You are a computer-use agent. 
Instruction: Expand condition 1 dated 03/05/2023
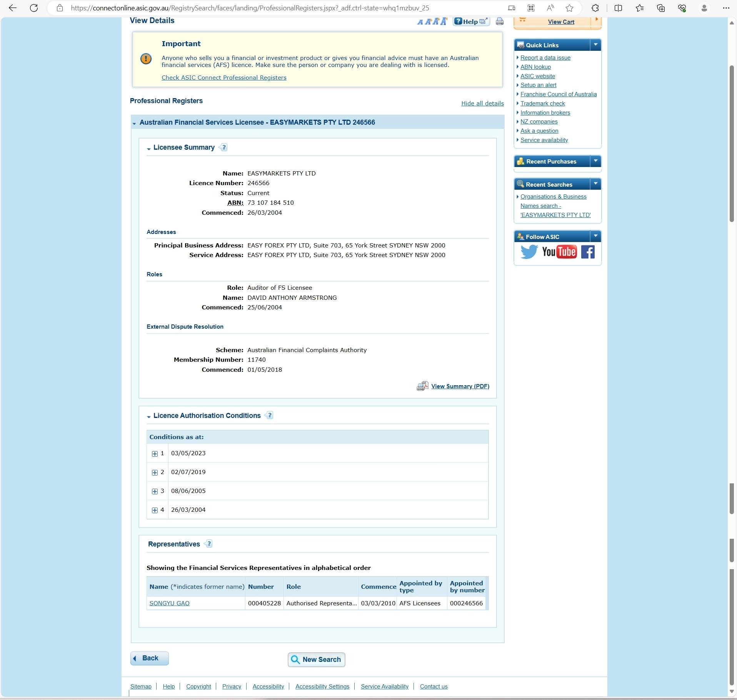click(155, 454)
